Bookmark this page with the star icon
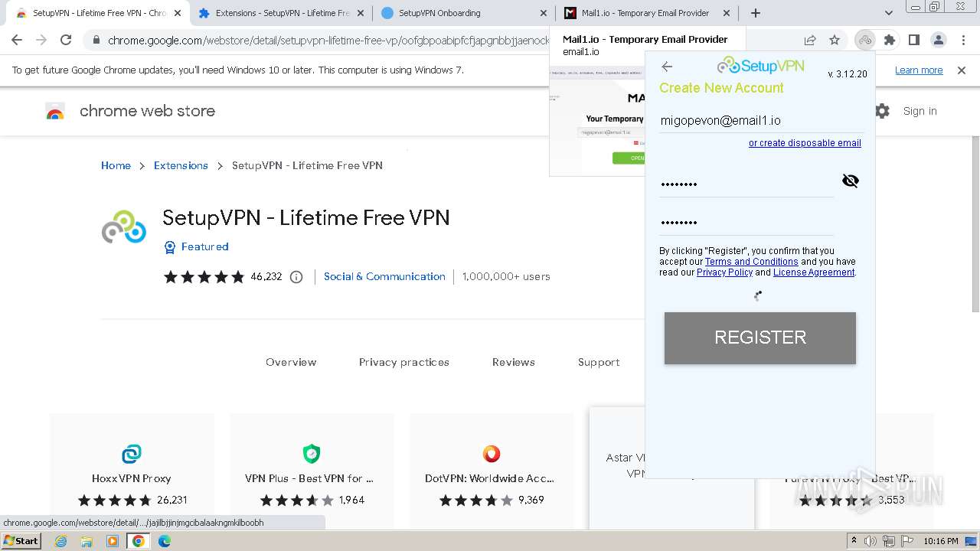Screen dimensions: 980x551 click(835, 41)
